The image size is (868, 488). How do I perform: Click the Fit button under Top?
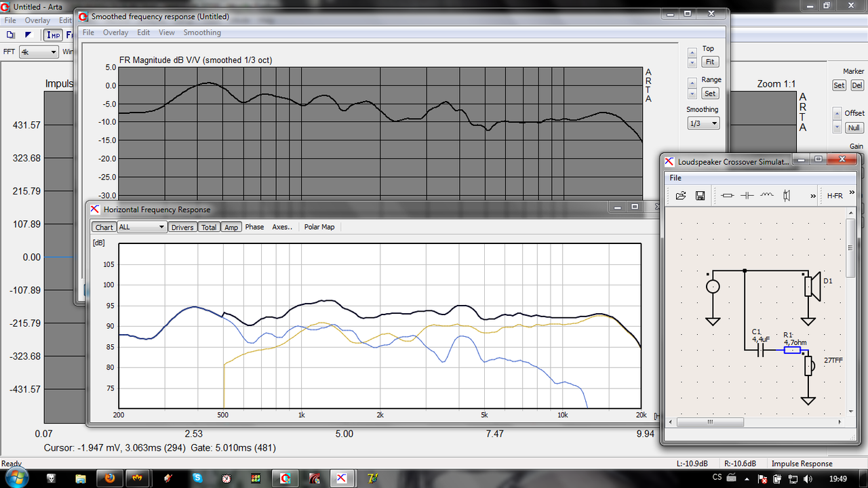tap(709, 62)
